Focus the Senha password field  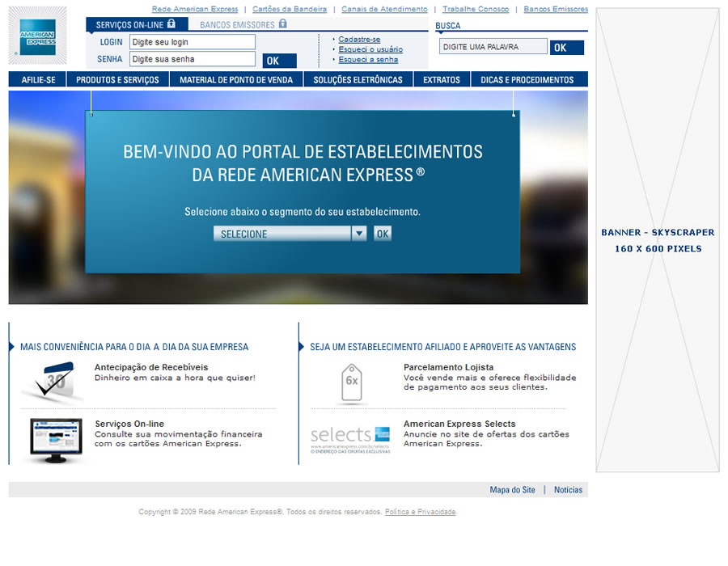[x=193, y=59]
